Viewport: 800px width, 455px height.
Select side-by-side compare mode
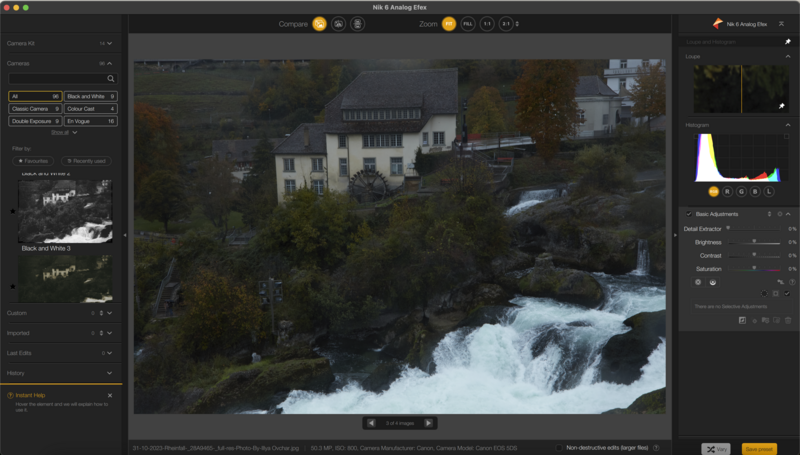pos(358,24)
